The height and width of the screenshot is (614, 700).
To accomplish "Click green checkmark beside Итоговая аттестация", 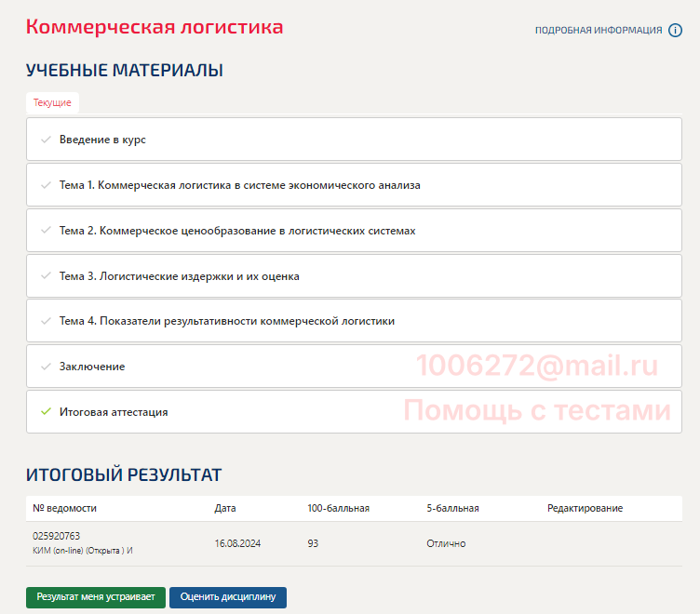I will click(x=45, y=411).
